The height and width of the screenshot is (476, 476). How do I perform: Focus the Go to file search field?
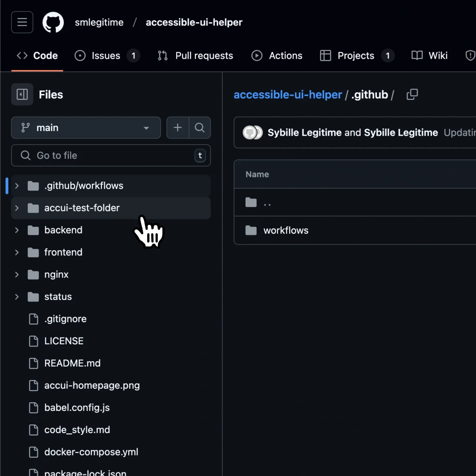coord(111,155)
